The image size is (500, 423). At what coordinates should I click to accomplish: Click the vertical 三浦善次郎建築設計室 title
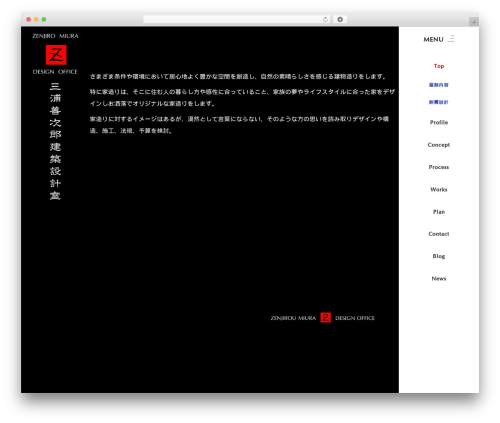(x=55, y=141)
